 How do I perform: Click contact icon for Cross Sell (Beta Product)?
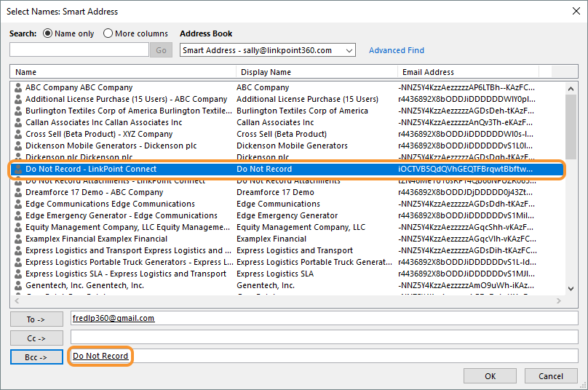click(x=18, y=135)
